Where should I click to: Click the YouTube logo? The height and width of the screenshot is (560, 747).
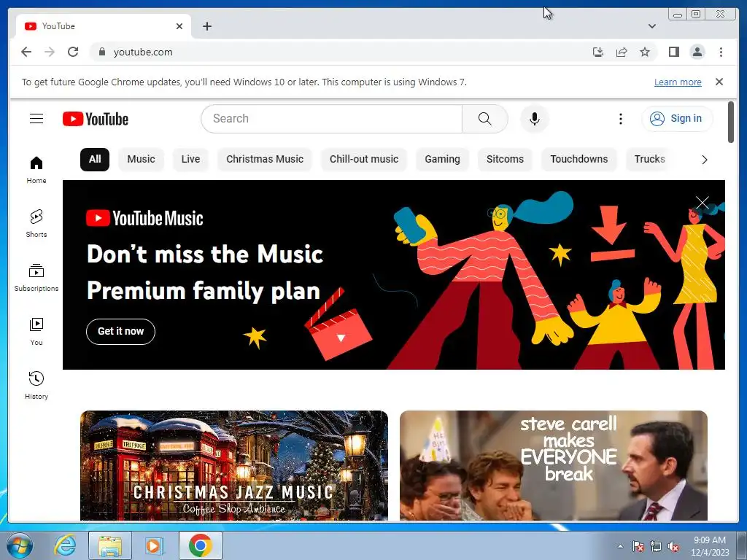[x=96, y=119]
